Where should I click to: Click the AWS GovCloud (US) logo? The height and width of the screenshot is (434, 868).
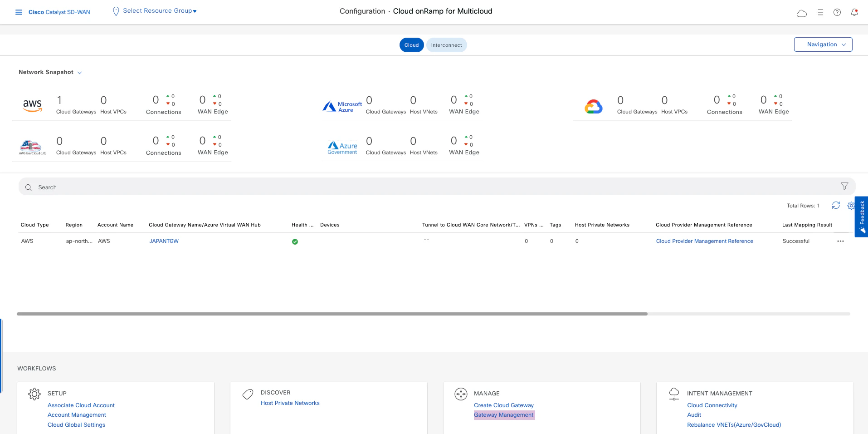point(32,147)
